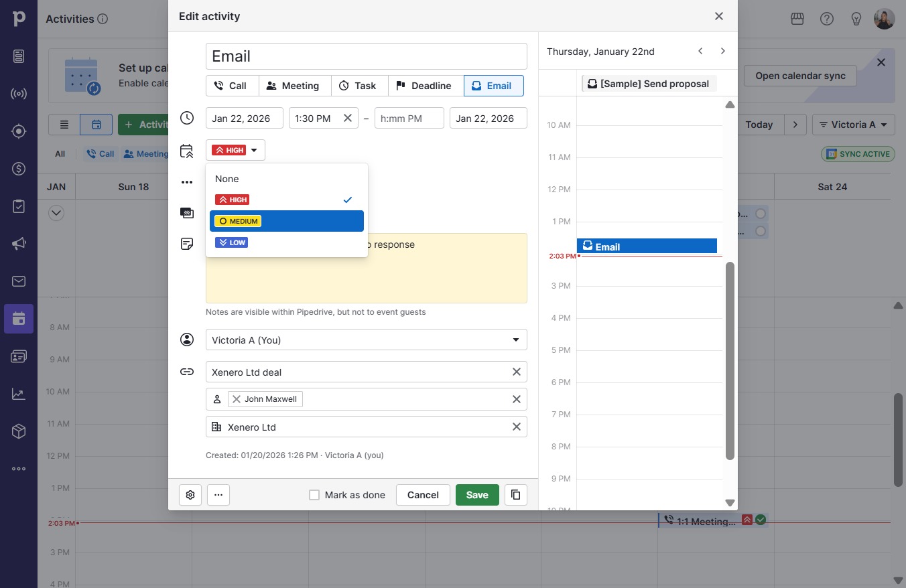The width and height of the screenshot is (906, 588).
Task: Click the start date field
Action: (245, 118)
